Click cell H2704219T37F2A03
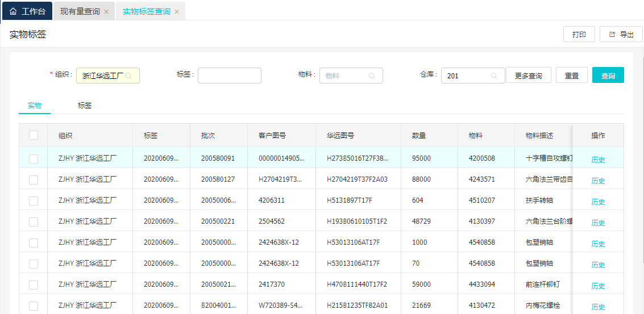644x314 pixels. pyautogui.click(x=358, y=179)
